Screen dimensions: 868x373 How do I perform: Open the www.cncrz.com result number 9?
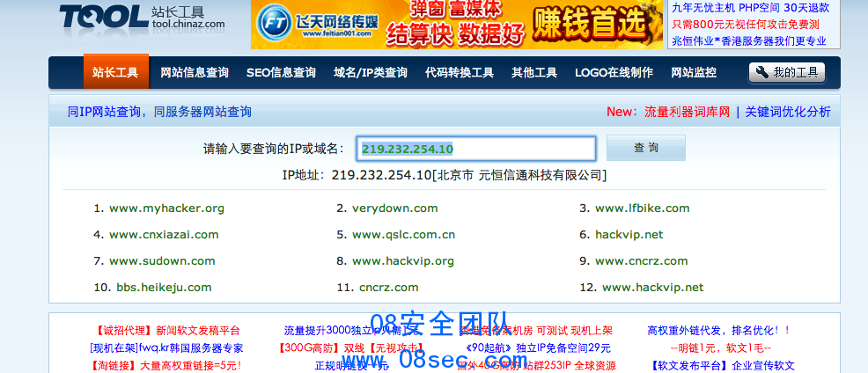click(642, 261)
